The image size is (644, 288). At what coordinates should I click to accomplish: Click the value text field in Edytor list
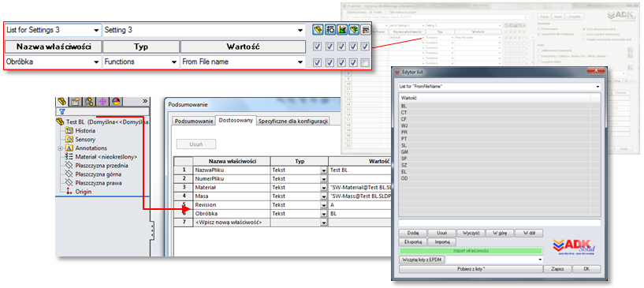(500, 223)
